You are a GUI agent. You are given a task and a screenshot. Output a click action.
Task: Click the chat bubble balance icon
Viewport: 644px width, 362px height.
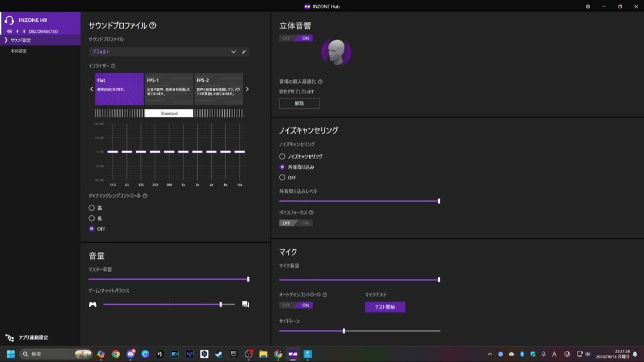point(245,305)
